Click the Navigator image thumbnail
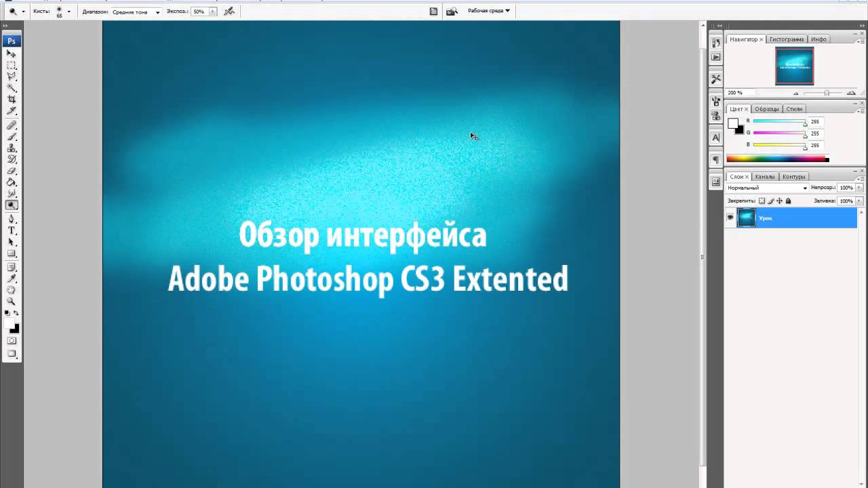The image size is (868, 488). point(794,66)
